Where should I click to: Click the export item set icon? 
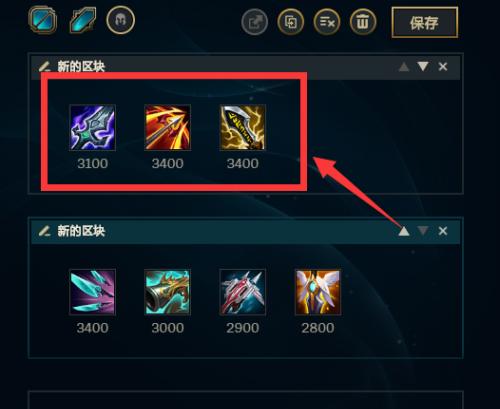pos(255,22)
